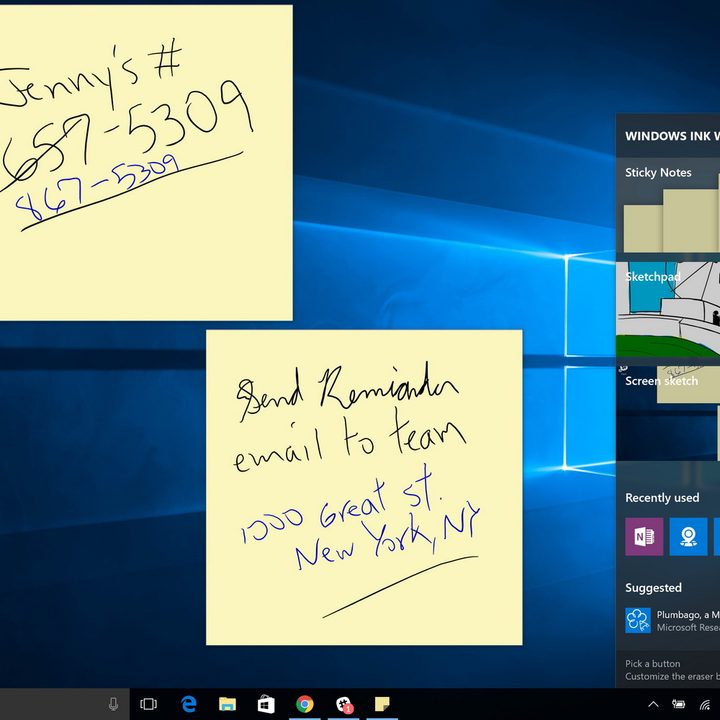Screen dimensions: 720x720
Task: Select the Sticky Notes taskbar icon
Action: coord(382,703)
